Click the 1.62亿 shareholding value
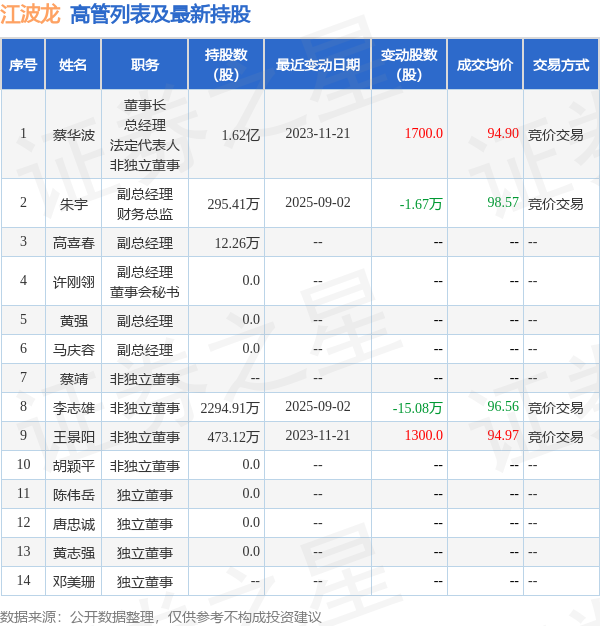The image size is (600, 626). 241,135
